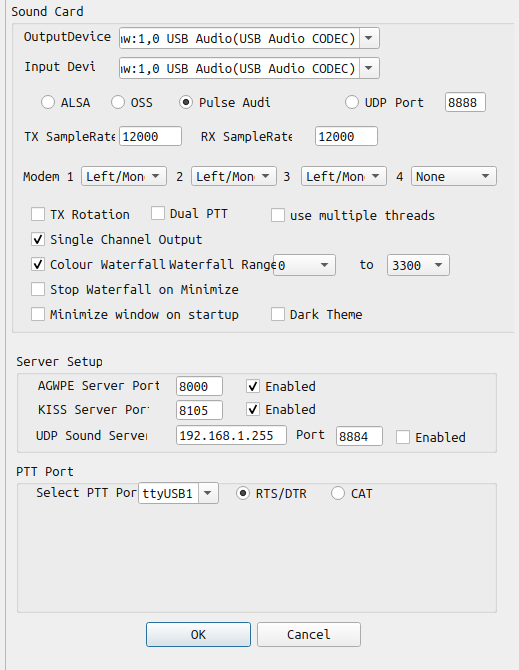Enable UDP Sound Server checkbox

403,437
